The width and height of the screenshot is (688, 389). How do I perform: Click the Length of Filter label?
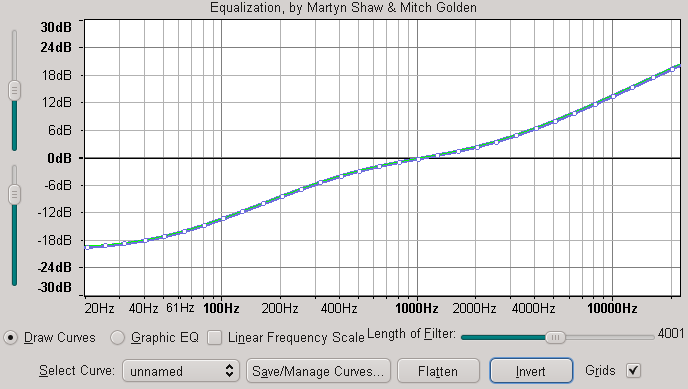pyautogui.click(x=411, y=334)
